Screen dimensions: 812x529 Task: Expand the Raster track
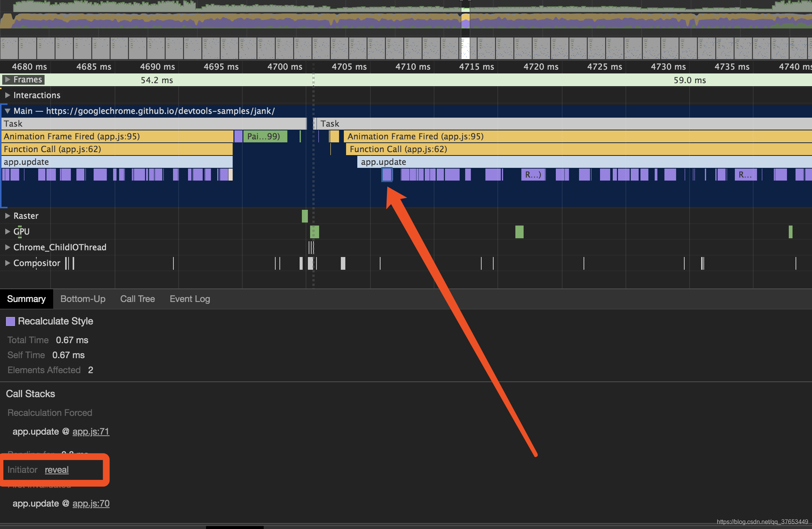(x=7, y=216)
